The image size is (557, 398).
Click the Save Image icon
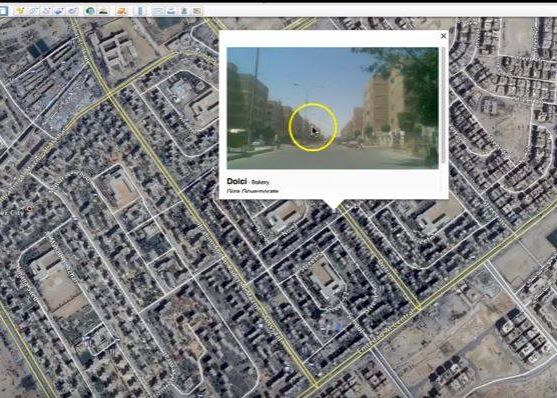click(x=184, y=11)
